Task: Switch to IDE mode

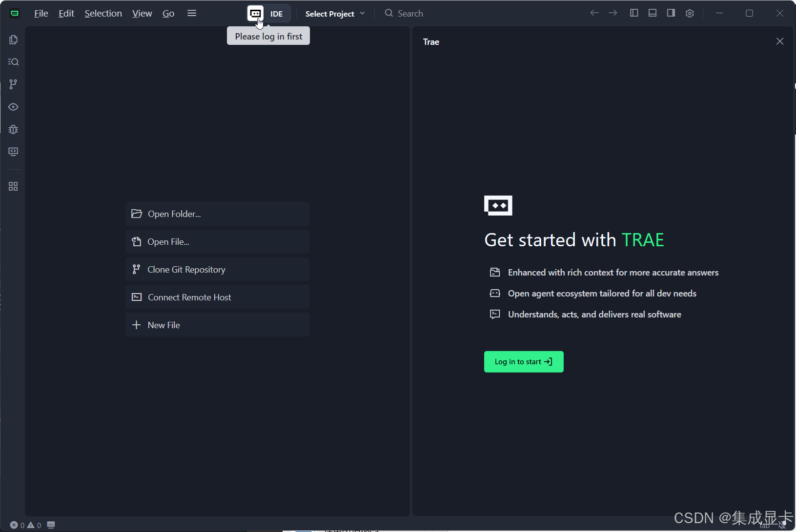Action: 277,14
